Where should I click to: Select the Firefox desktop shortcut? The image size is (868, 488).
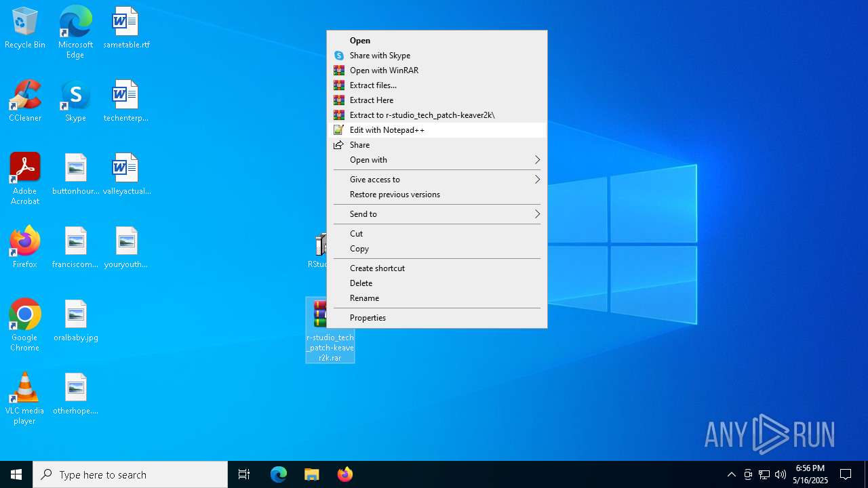point(25,248)
